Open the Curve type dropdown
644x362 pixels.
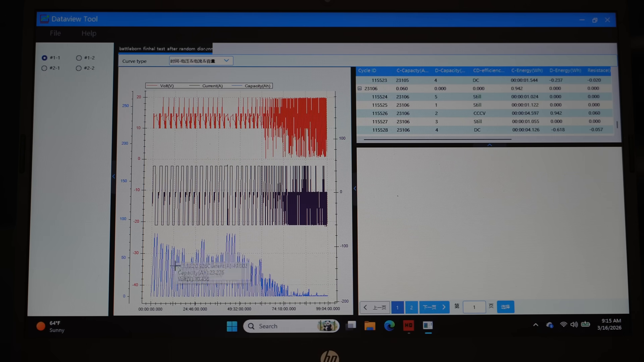pos(201,61)
